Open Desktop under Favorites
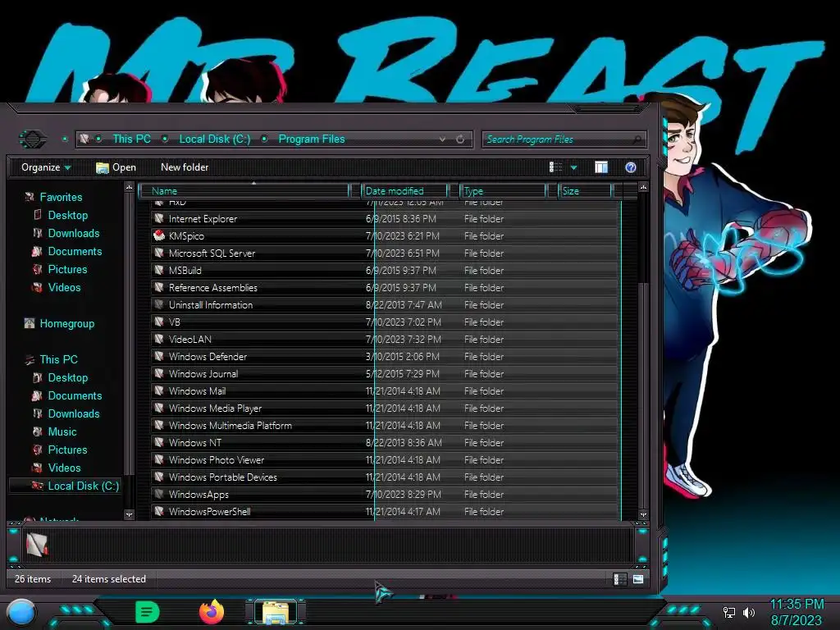This screenshot has height=630, width=840. [x=67, y=216]
